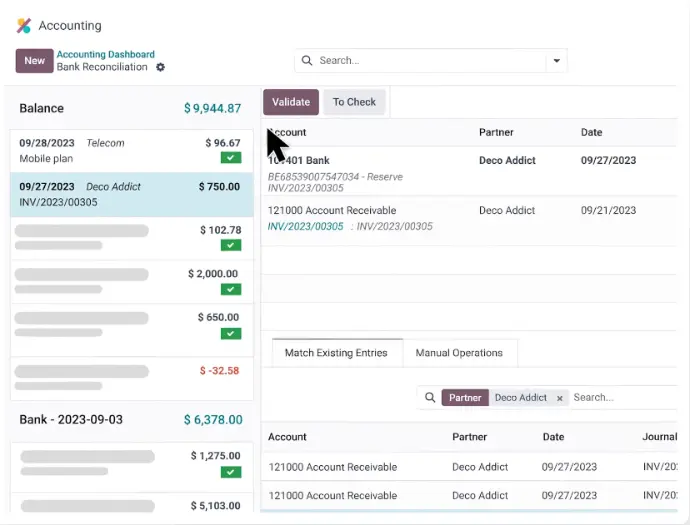
Task: Select the Match Existing Entries tab
Action: pos(336,353)
